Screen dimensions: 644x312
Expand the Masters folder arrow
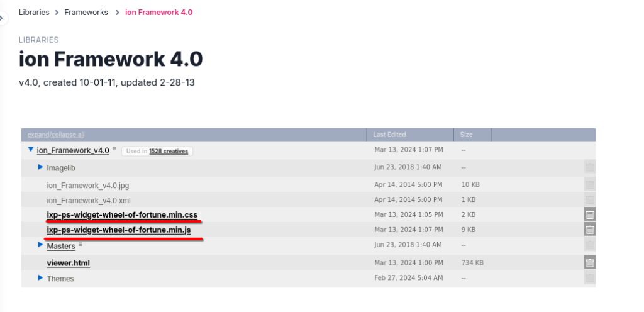click(40, 245)
